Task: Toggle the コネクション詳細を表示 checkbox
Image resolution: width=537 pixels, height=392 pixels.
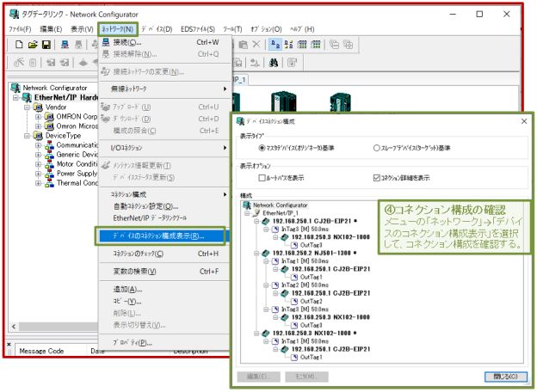Action: 376,178
